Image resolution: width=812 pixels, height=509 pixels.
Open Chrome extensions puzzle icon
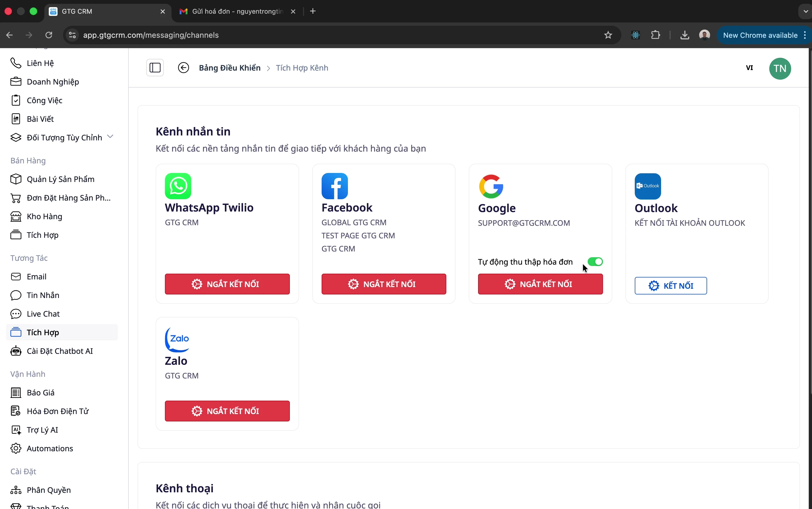tap(655, 35)
